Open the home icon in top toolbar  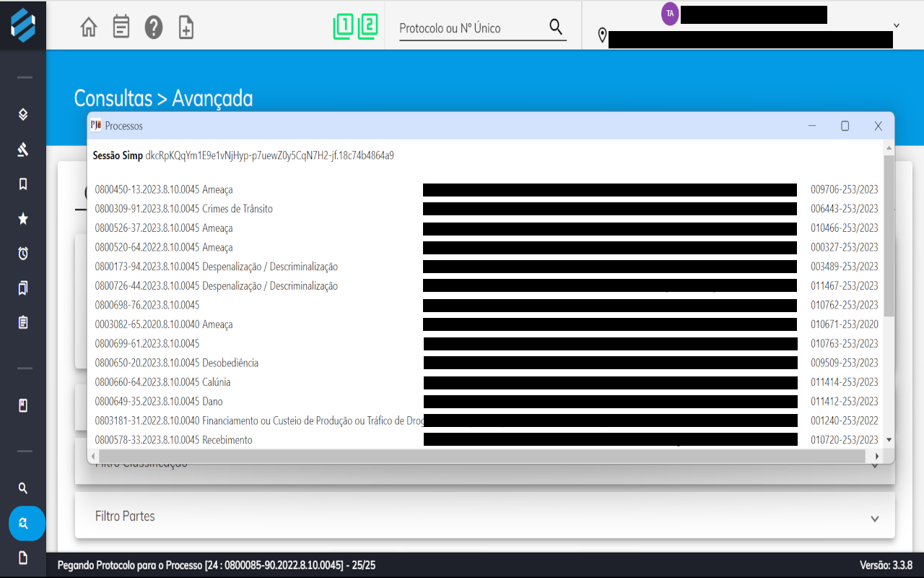tap(89, 27)
